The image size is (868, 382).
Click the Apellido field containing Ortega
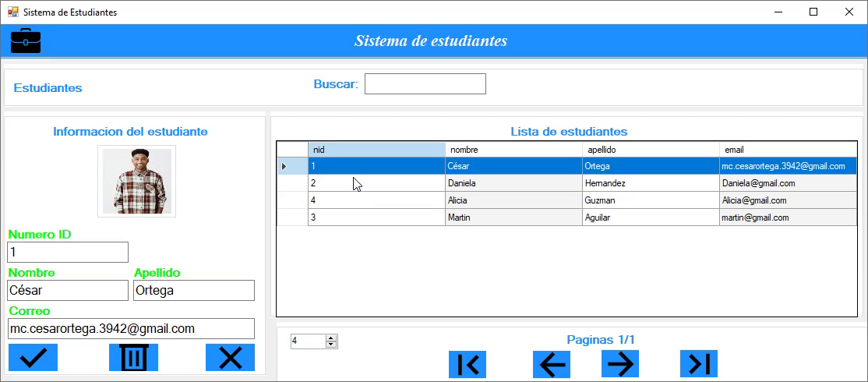193,290
